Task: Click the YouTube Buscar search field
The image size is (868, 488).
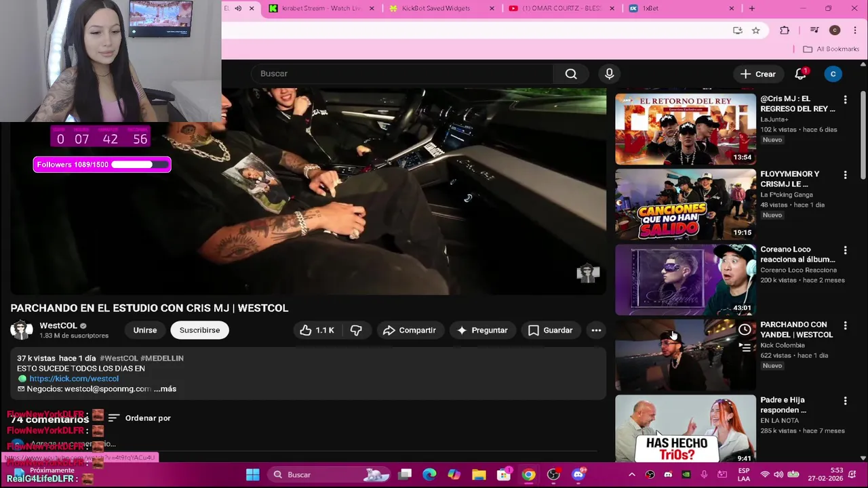Action: pyautogui.click(x=402, y=74)
